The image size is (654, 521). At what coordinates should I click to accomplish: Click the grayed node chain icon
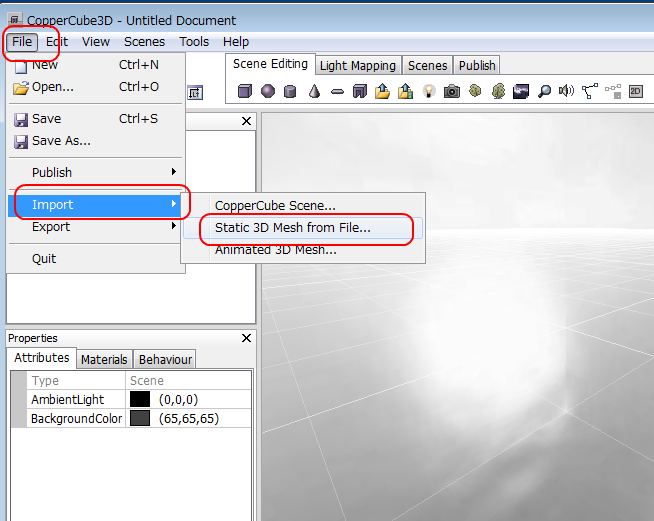point(613,91)
